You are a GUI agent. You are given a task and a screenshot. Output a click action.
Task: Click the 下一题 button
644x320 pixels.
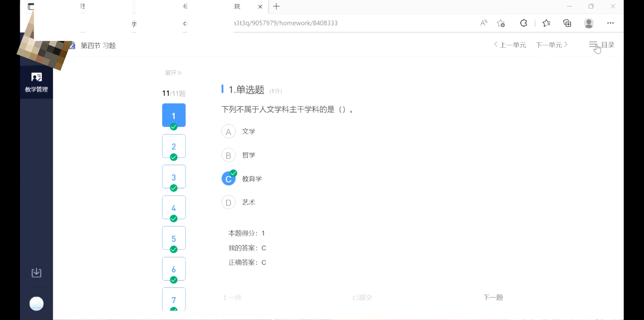pos(493,298)
